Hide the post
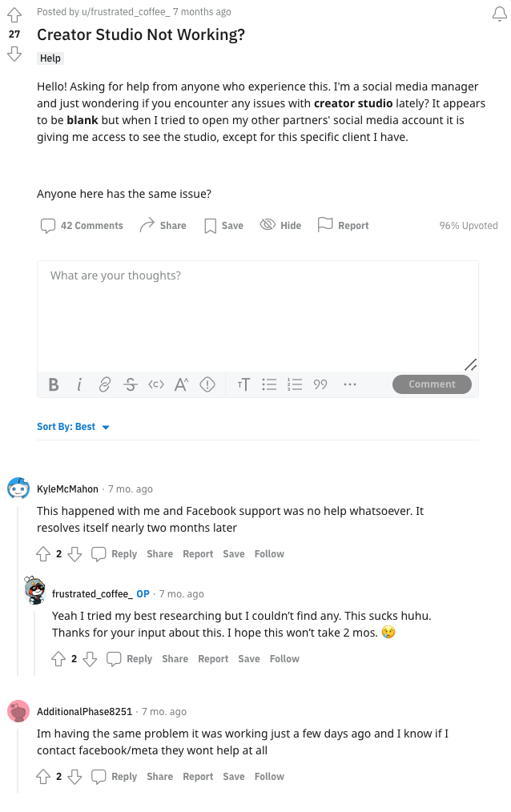The width and height of the screenshot is (511, 812). 280,225
